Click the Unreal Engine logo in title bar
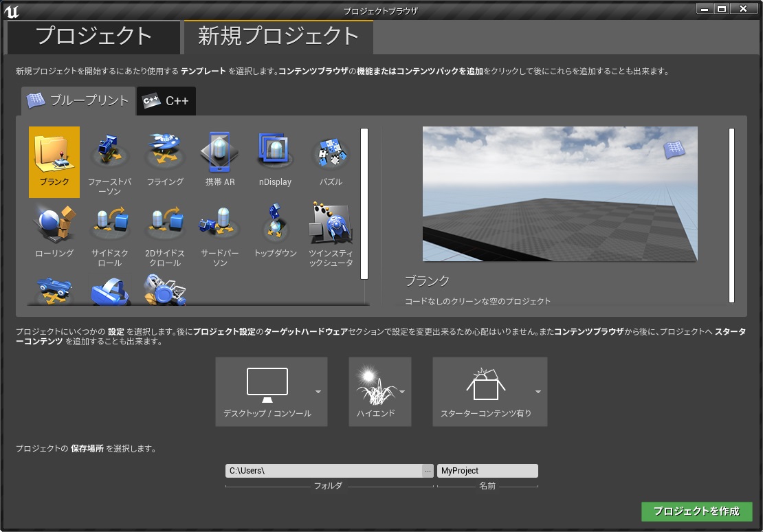Screen dimensions: 763x532 [x=11, y=11]
